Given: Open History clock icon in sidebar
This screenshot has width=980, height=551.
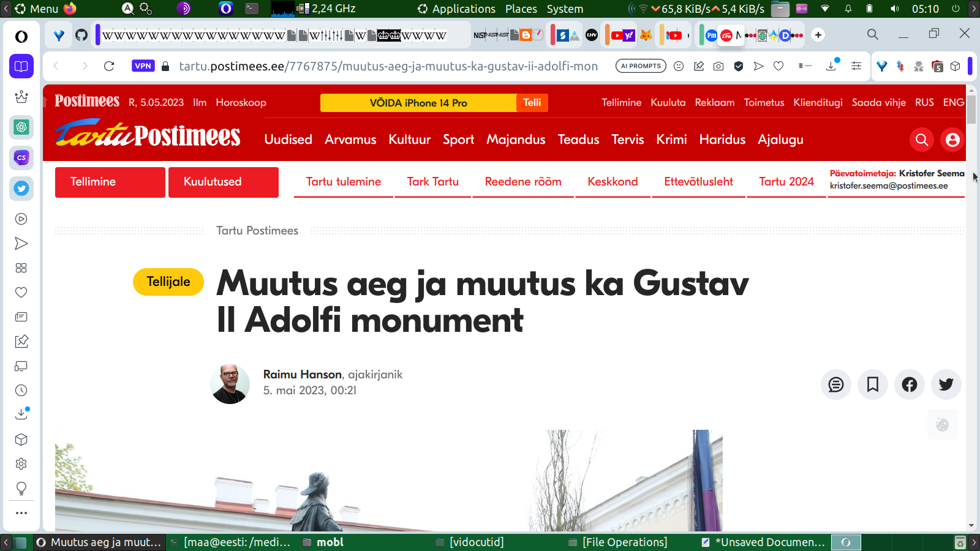Looking at the screenshot, I should pyautogui.click(x=21, y=391).
